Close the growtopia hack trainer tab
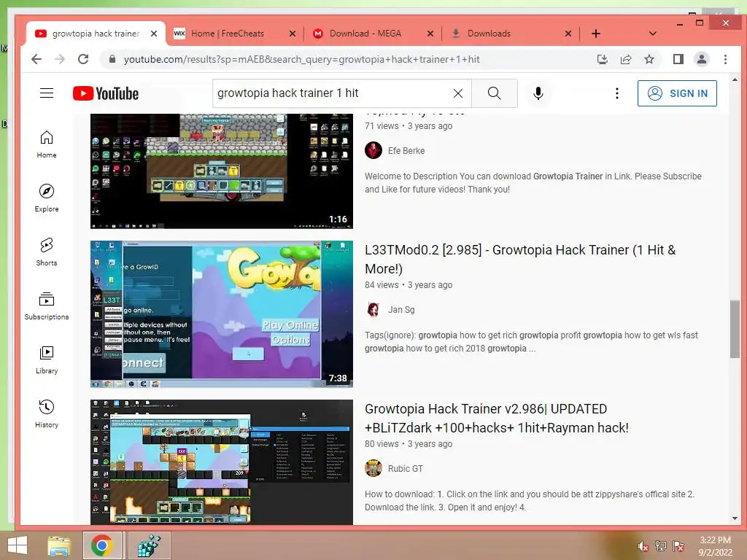 [154, 34]
